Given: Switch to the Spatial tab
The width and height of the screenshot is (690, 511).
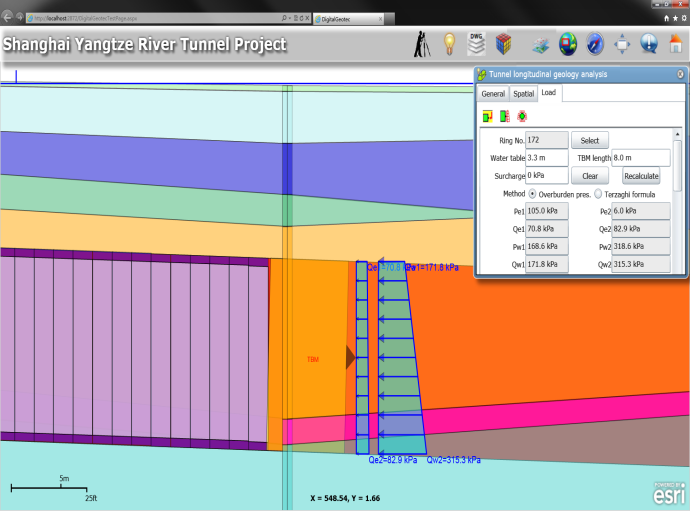Looking at the screenshot, I should tap(523, 94).
